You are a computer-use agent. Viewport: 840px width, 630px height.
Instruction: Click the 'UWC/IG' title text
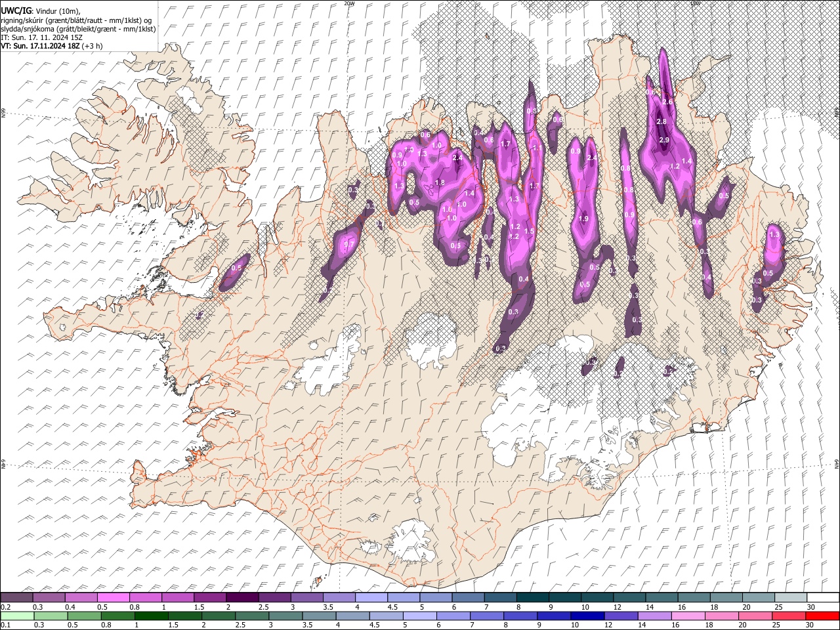pos(16,11)
